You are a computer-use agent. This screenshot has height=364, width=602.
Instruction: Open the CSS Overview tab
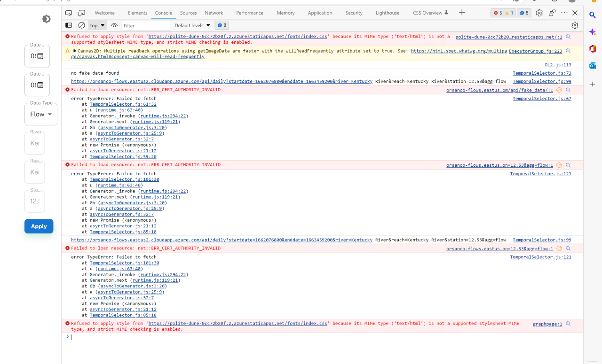(x=430, y=13)
